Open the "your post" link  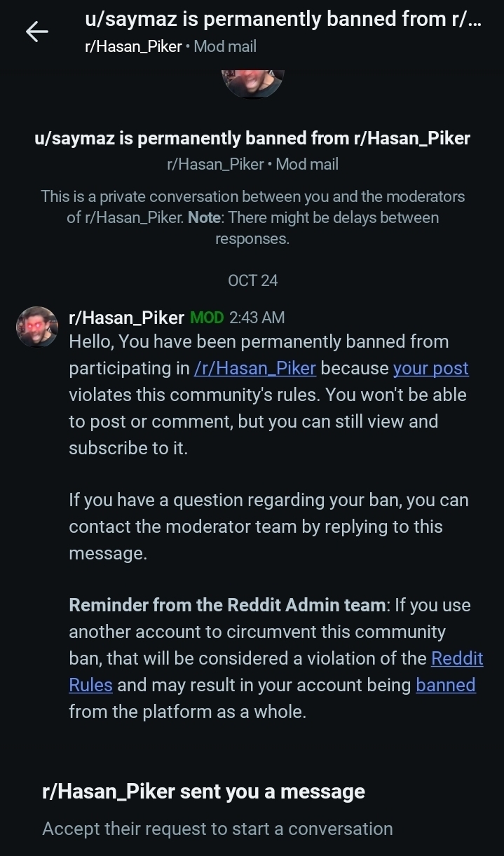point(430,368)
